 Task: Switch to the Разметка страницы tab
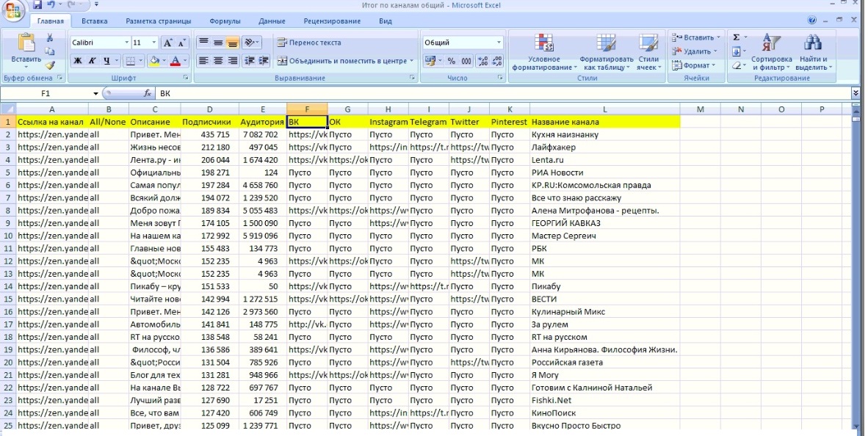(x=159, y=21)
